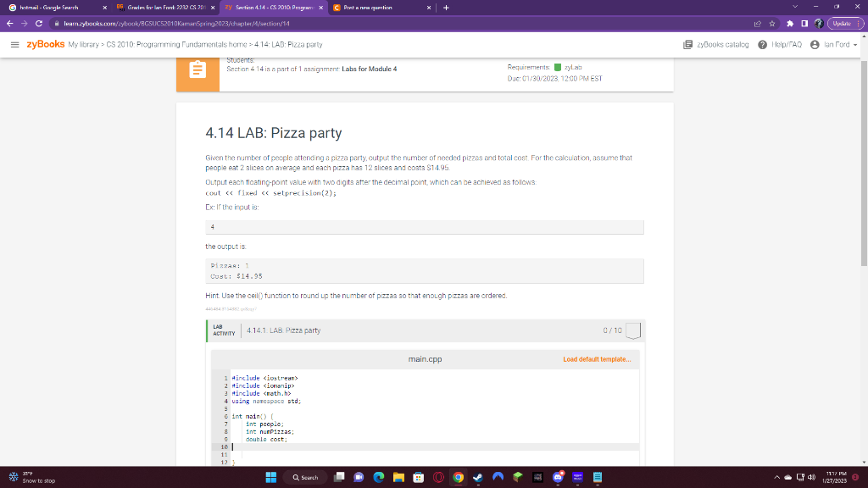Viewport: 868px width, 488px height.
Task: Toggle the browser side panel
Action: 804,24
